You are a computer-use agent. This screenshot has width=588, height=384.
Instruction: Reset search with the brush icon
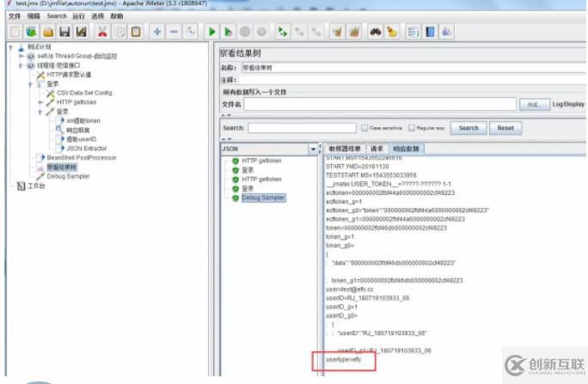click(x=392, y=32)
